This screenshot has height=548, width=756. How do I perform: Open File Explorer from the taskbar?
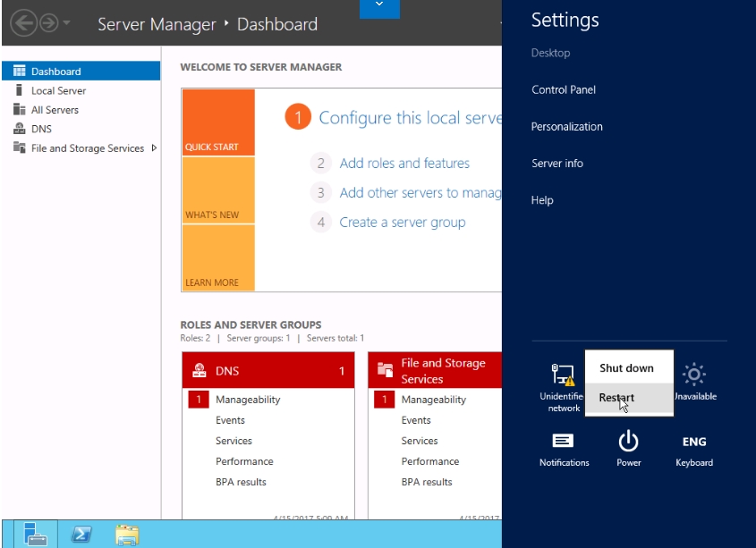point(127,535)
